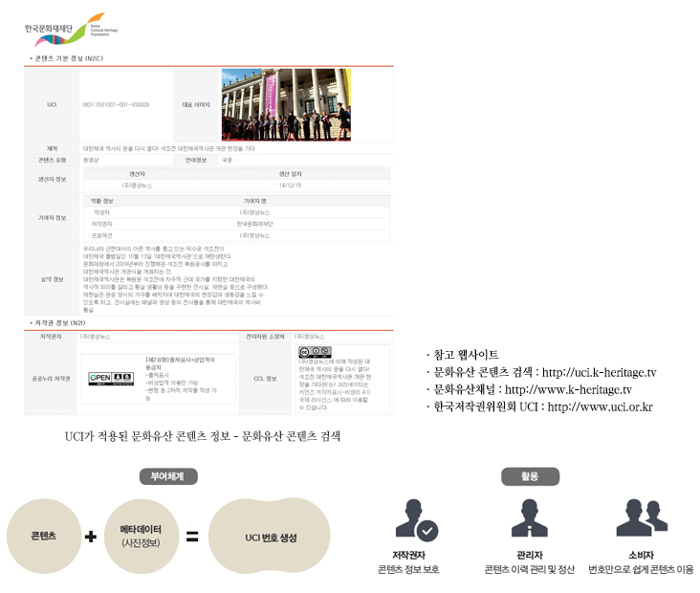Click the 기여자 명 column header
700x593 pixels.
[x=255, y=202]
